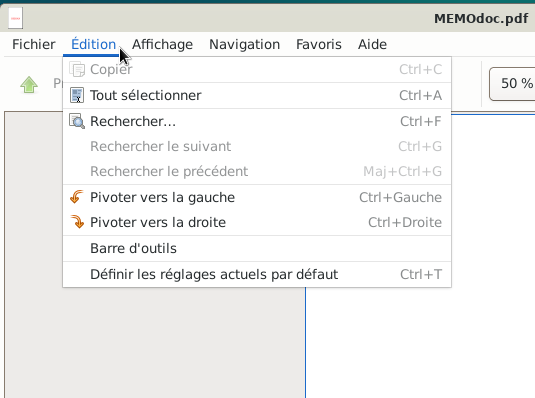This screenshot has width=535, height=398.
Task: Click the PDF document icon in title bar
Action: click(x=16, y=18)
